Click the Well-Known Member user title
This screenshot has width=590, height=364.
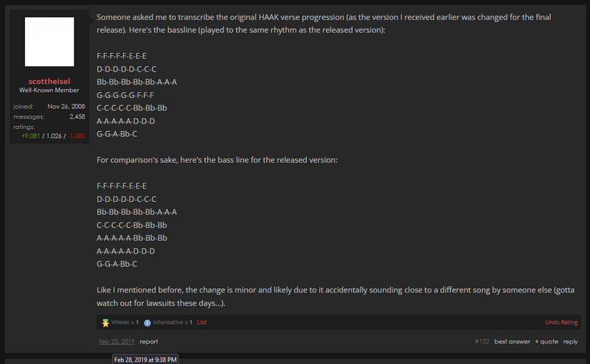49,91
